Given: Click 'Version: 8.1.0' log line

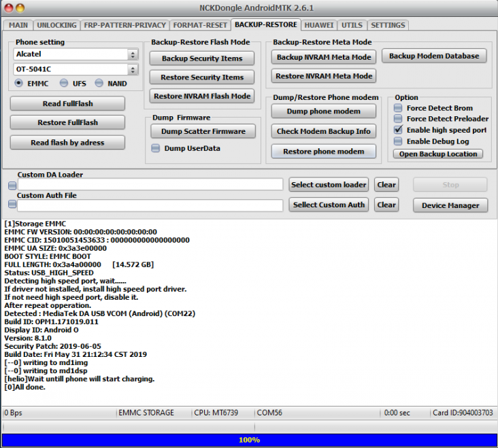Looking at the screenshot, I should [x=28, y=339].
